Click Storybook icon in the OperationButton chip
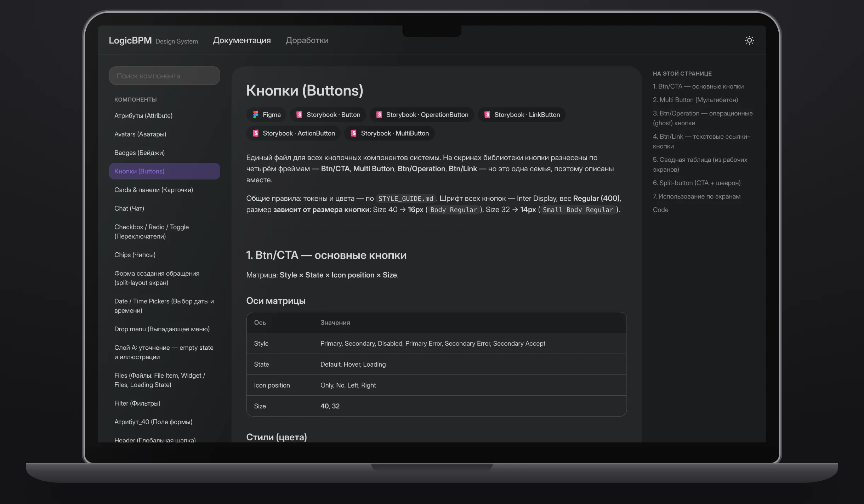 (379, 115)
